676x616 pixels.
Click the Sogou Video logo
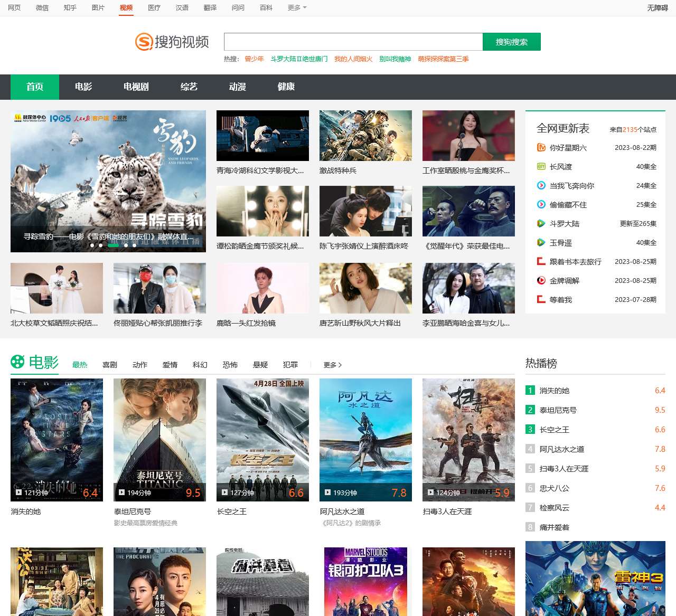(x=172, y=42)
